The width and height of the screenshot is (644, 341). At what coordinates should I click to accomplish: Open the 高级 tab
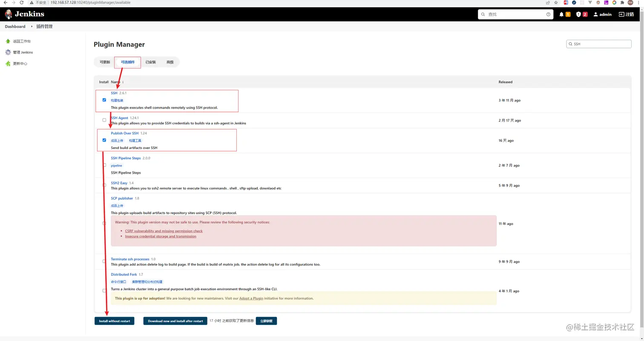[170, 62]
